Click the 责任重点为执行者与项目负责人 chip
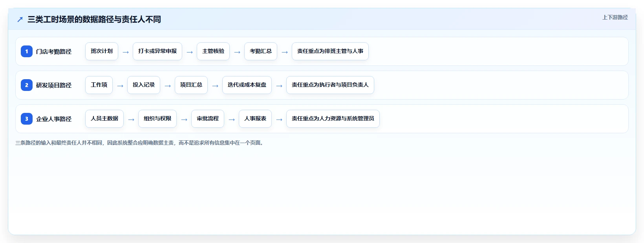Image resolution: width=644 pixels, height=243 pixels. (330, 85)
